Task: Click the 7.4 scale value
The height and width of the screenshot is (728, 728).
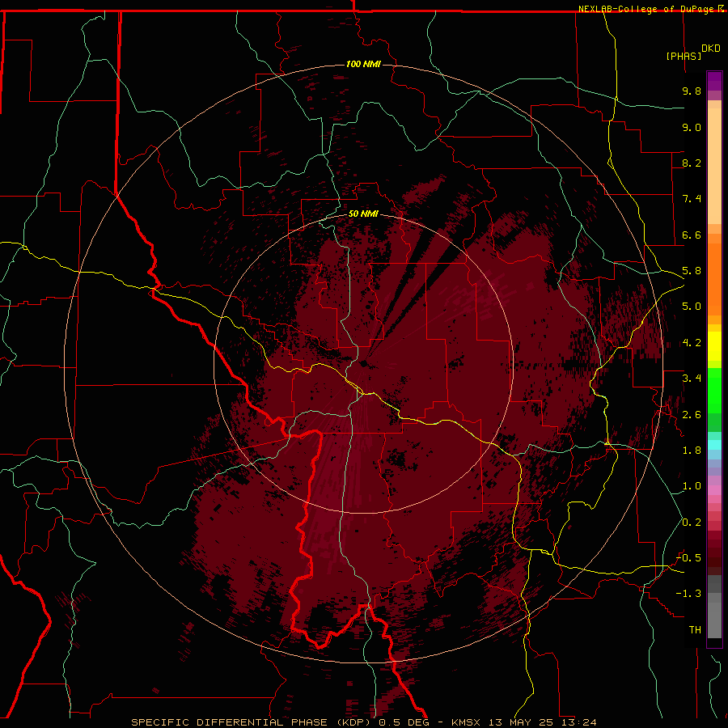Action: (x=692, y=199)
